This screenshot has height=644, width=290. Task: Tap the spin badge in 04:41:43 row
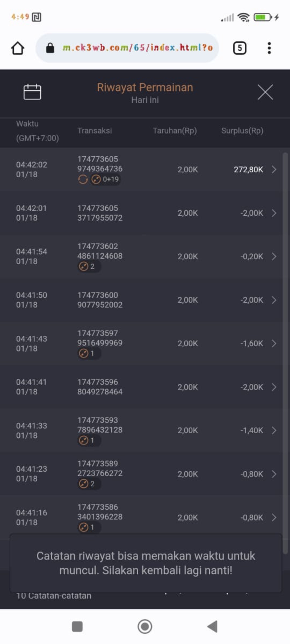[88, 353]
